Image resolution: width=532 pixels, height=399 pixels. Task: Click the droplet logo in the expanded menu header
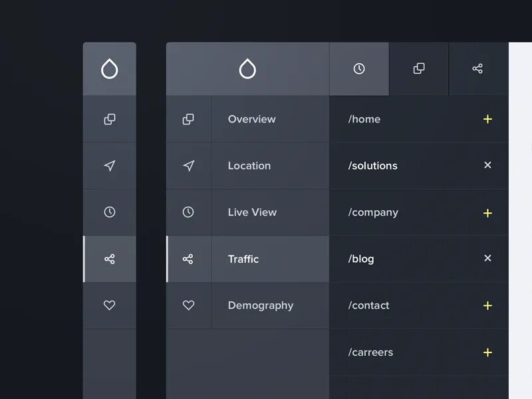click(x=247, y=69)
